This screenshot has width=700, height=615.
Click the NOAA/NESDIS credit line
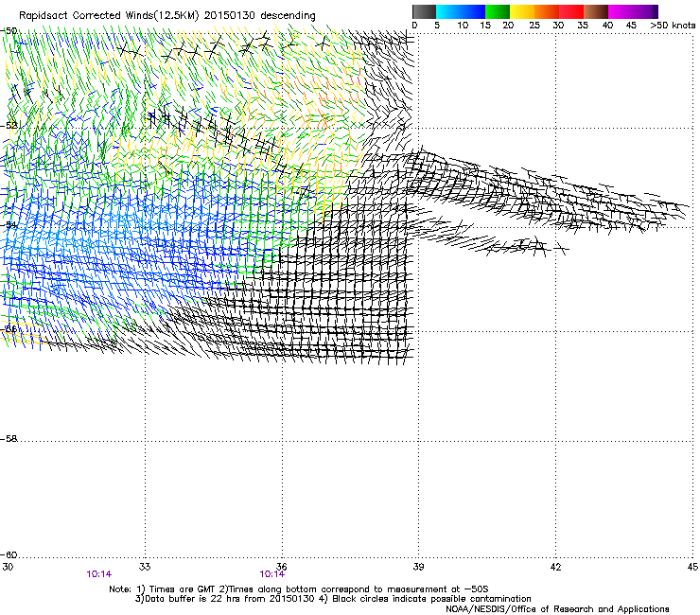point(557,609)
